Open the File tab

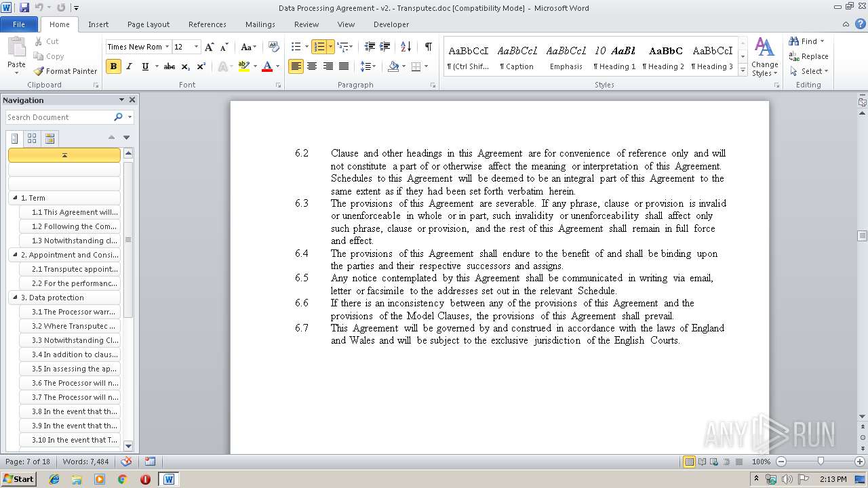click(19, 24)
